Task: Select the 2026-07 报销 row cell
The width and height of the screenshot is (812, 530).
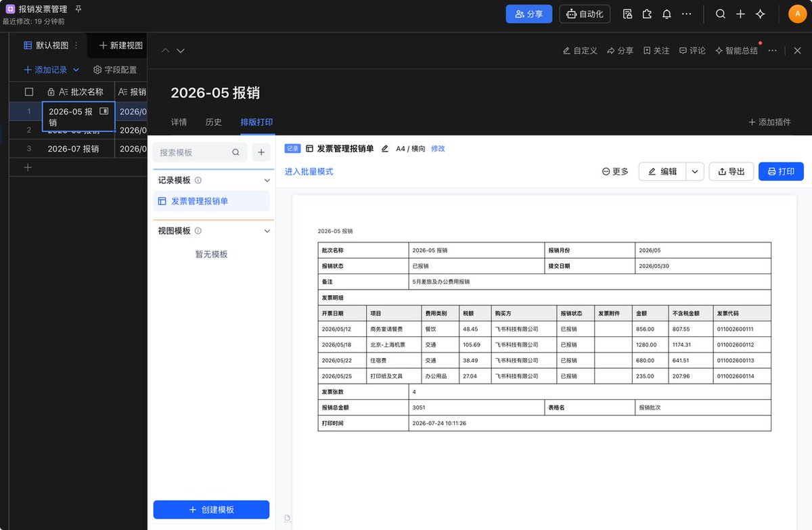Action: point(78,149)
